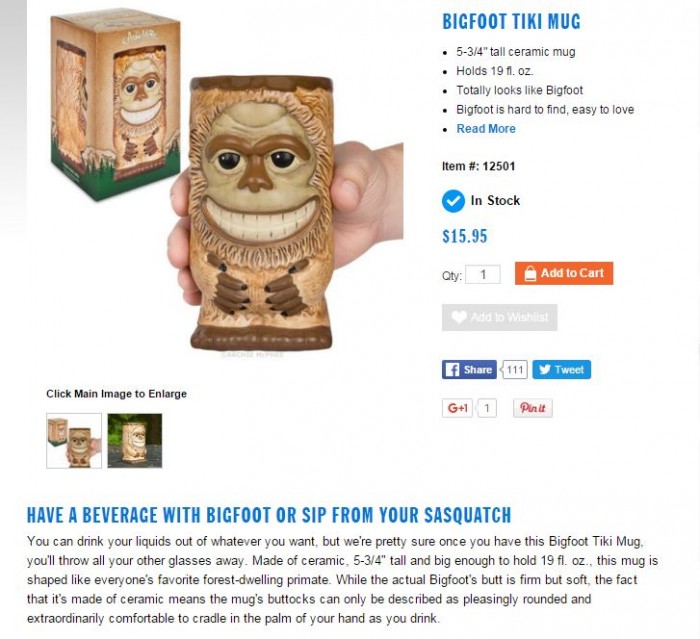Click the Facebook Share button
700x639 pixels.
click(469, 370)
